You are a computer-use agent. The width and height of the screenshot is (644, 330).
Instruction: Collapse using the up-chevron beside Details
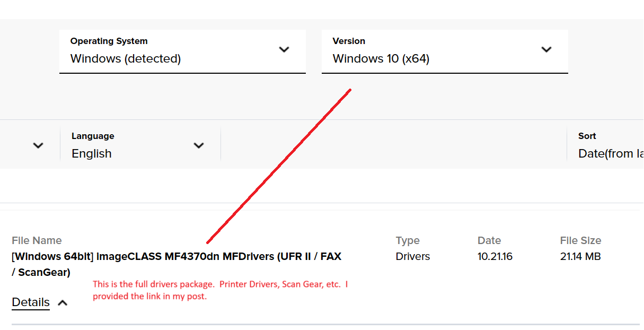[x=63, y=303]
